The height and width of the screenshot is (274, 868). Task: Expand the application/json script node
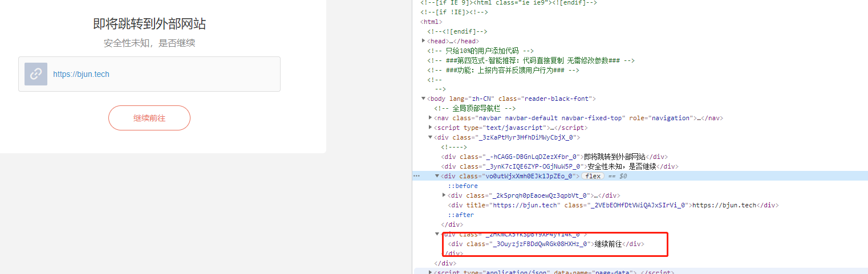(x=430, y=272)
